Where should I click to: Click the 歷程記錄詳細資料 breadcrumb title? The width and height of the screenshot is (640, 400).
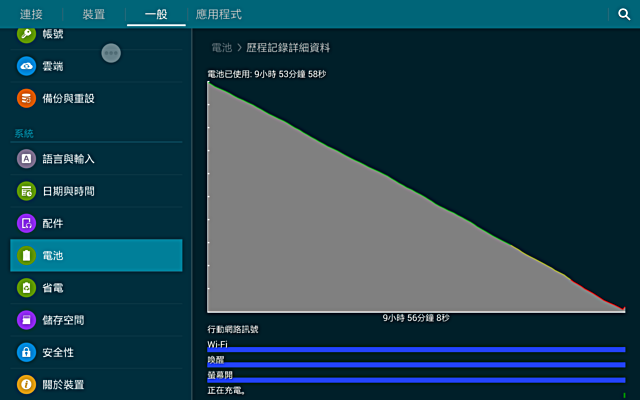coord(288,48)
